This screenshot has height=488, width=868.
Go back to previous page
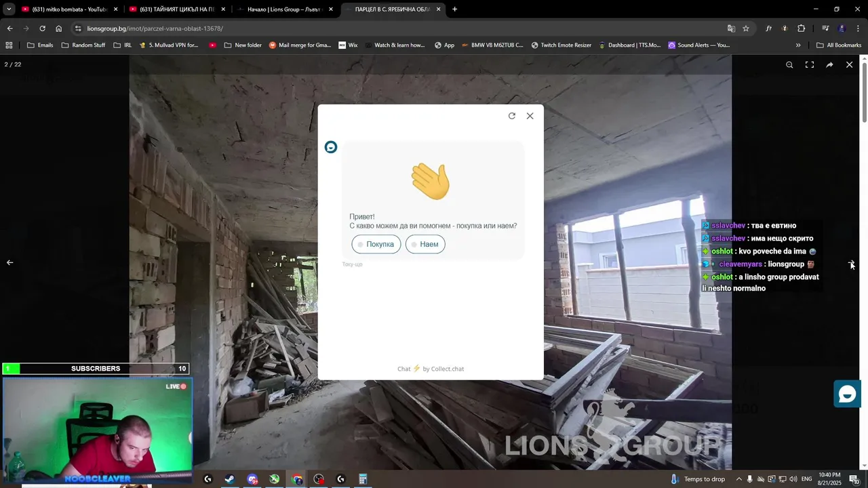(x=9, y=28)
